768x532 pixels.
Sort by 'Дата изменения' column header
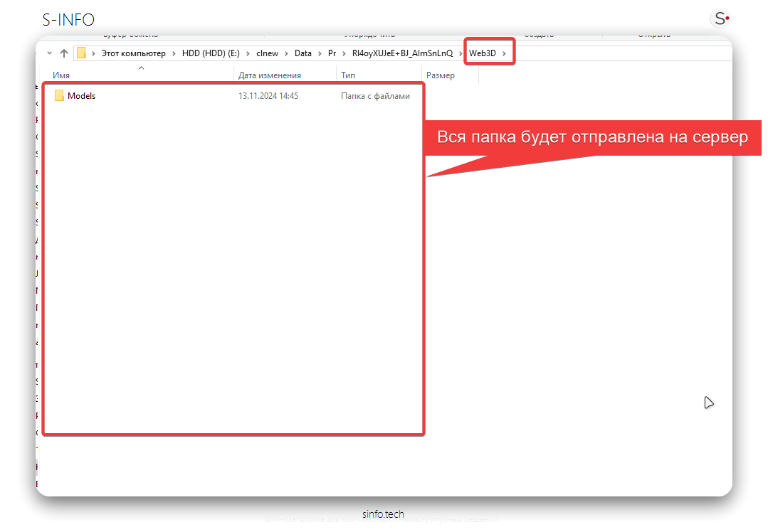click(269, 75)
